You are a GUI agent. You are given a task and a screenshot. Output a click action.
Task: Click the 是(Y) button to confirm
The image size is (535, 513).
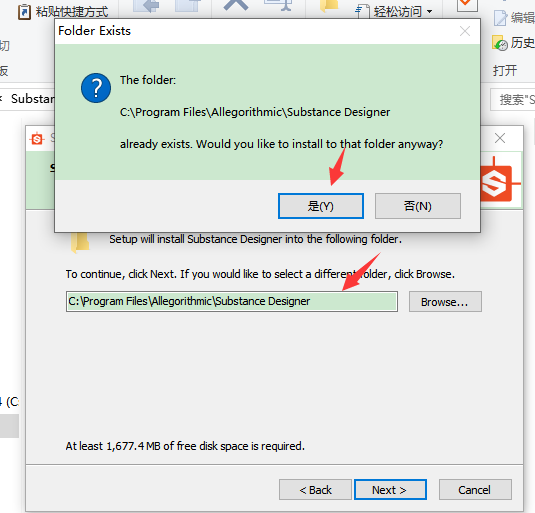click(321, 206)
